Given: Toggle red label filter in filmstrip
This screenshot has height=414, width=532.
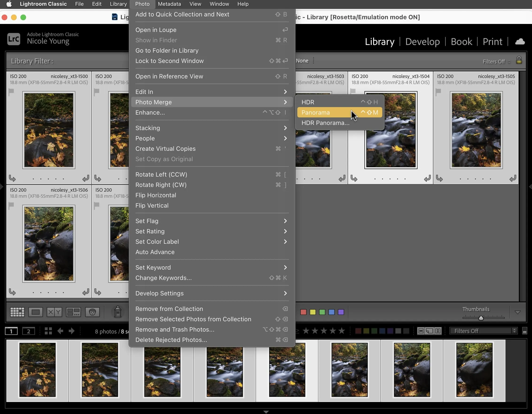Looking at the screenshot, I should (x=358, y=331).
